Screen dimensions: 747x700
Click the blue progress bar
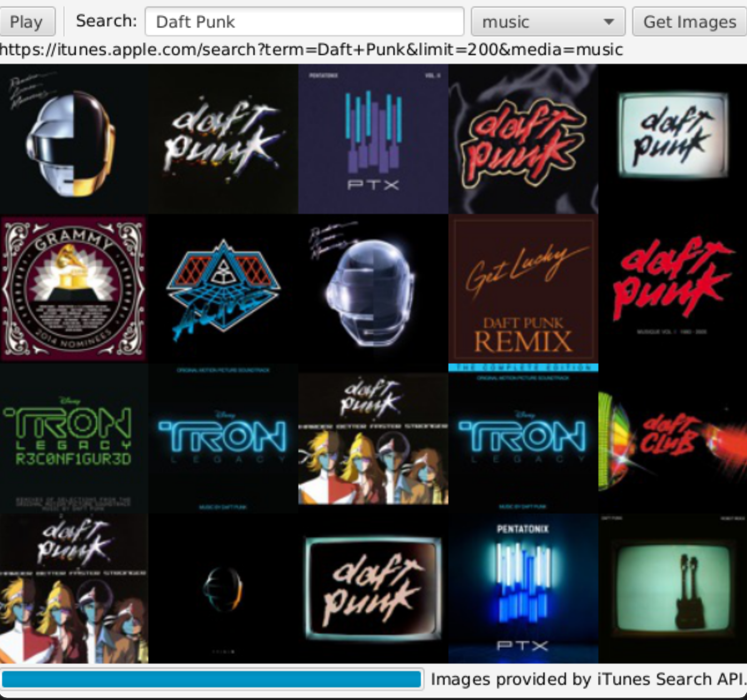214,679
